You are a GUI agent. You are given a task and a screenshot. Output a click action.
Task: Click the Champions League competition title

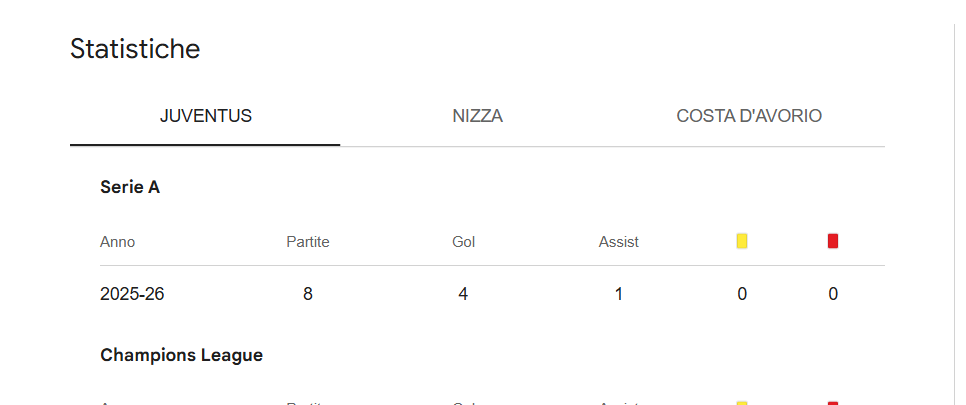[x=181, y=355]
